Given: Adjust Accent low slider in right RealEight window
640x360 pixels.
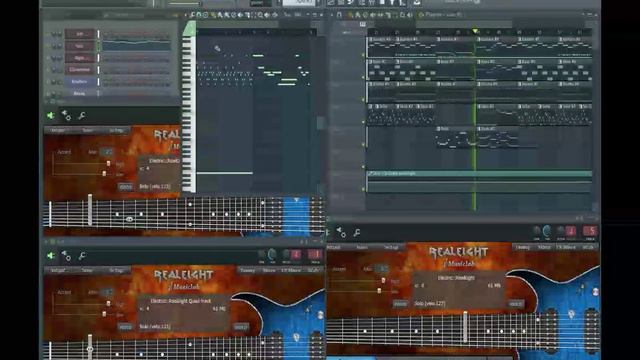Looking at the screenshot, I should click(x=380, y=291).
